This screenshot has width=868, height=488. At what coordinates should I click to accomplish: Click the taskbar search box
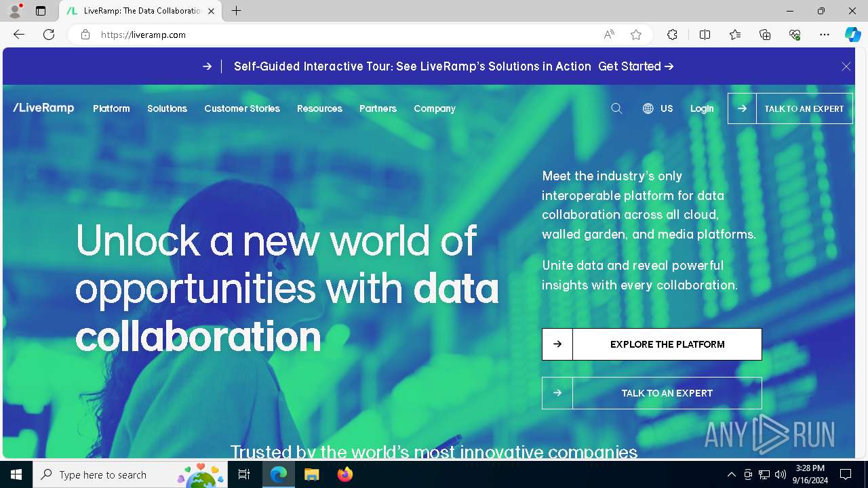click(131, 474)
